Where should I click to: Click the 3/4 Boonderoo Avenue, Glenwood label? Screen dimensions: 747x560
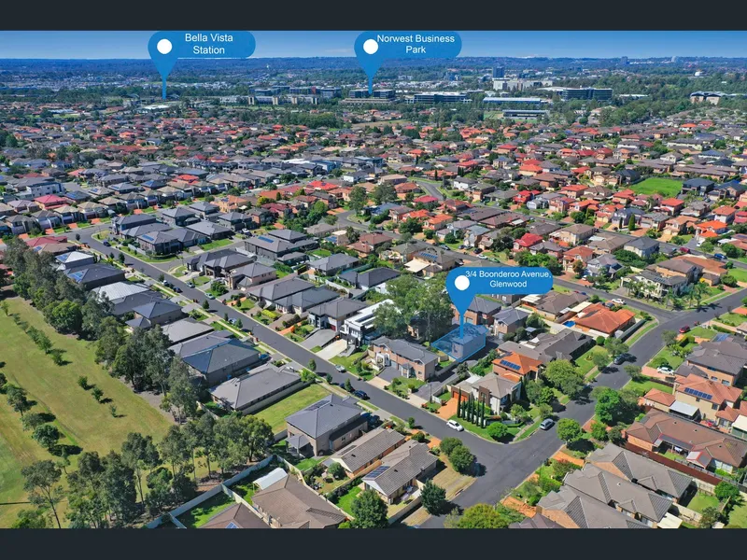pos(508,279)
